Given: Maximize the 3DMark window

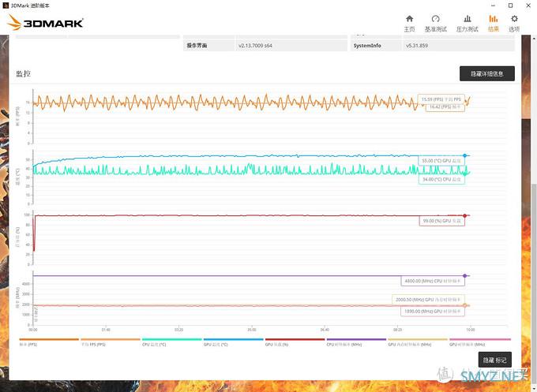Looking at the screenshot, I should [x=510, y=6].
